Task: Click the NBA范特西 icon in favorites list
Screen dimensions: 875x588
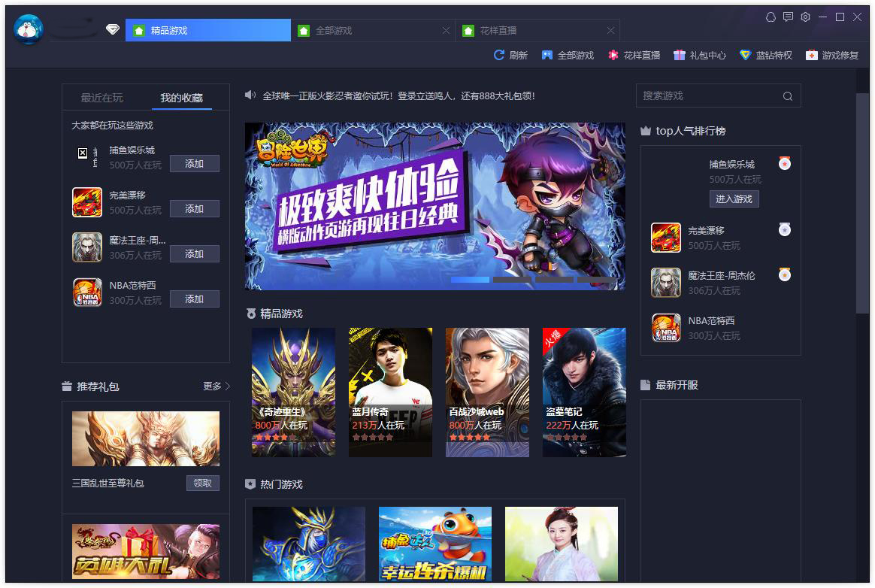Action: click(87, 292)
